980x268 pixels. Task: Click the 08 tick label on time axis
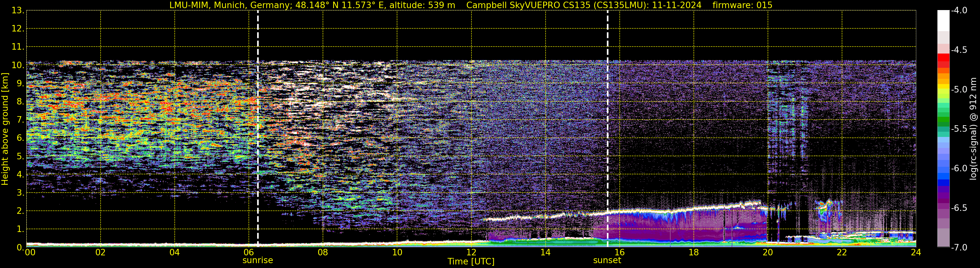point(323,252)
